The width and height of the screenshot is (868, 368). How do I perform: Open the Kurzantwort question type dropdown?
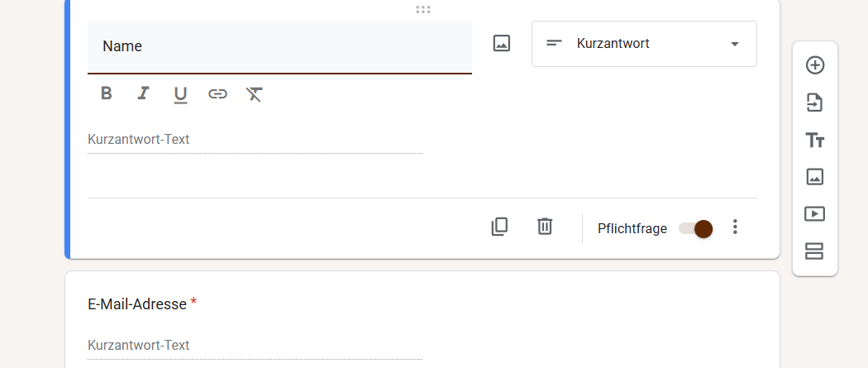coord(644,44)
